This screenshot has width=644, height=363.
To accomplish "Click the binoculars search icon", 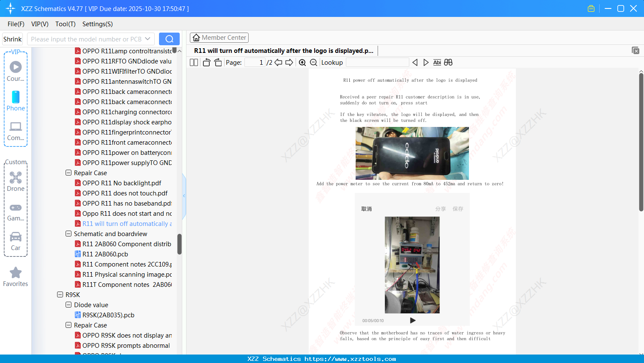I will point(448,63).
